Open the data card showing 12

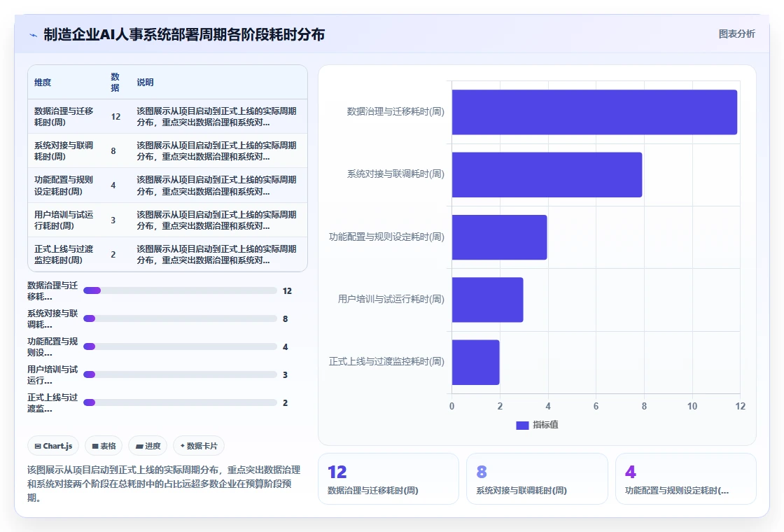pos(388,479)
